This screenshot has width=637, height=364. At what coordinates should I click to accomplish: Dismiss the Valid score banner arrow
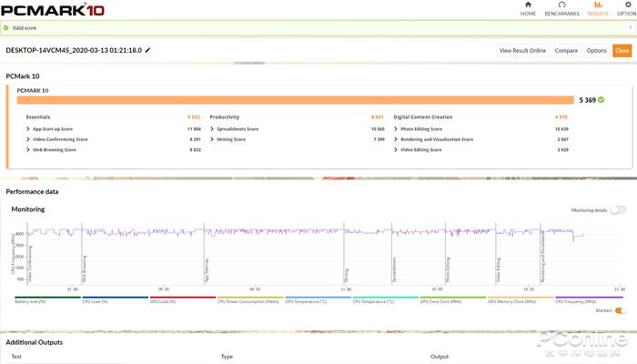coord(630,27)
